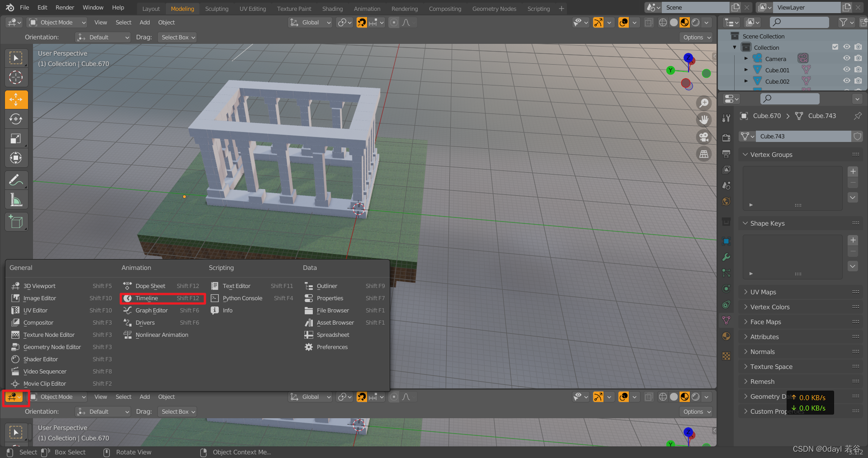Click the Options button in viewport header
This screenshot has width=868, height=458.
[x=695, y=37]
